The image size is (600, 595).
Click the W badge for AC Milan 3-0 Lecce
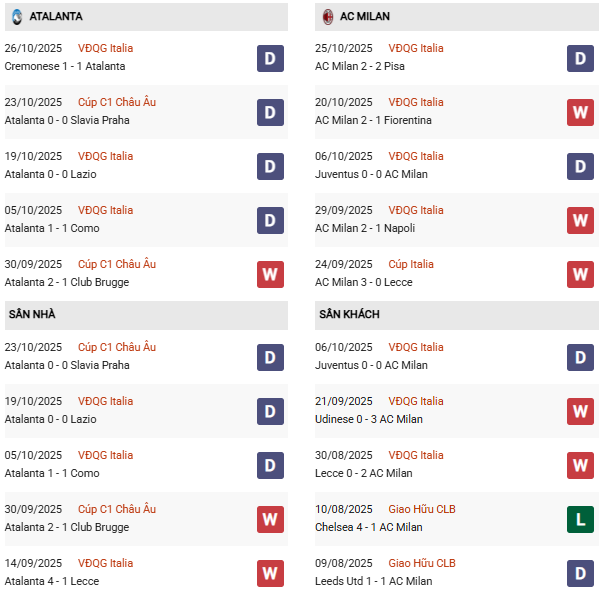[x=580, y=274]
